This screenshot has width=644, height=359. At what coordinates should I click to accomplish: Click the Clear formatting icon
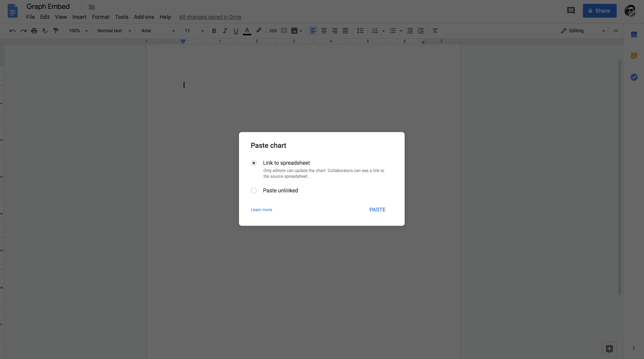click(x=435, y=31)
